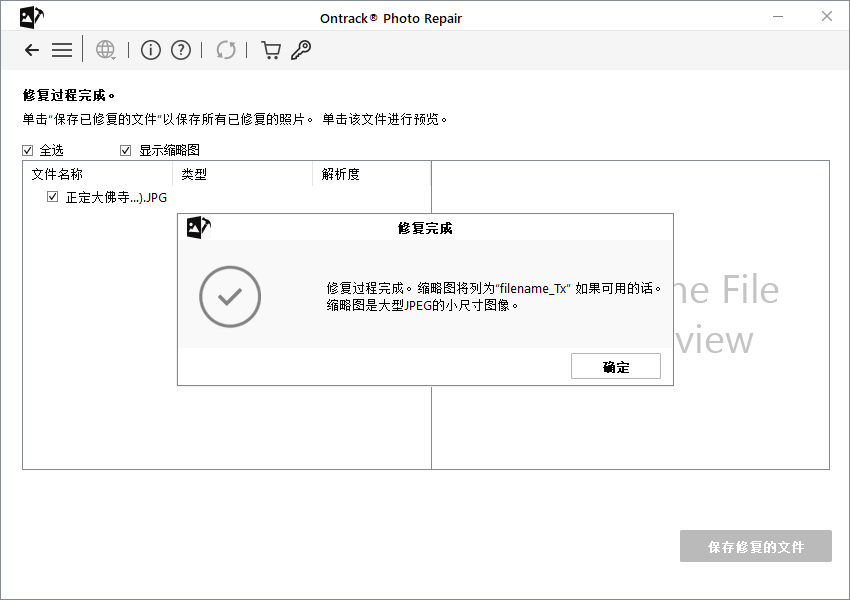The height and width of the screenshot is (600, 850).
Task: Close the Ontrack Photo Repair window
Action: (827, 17)
